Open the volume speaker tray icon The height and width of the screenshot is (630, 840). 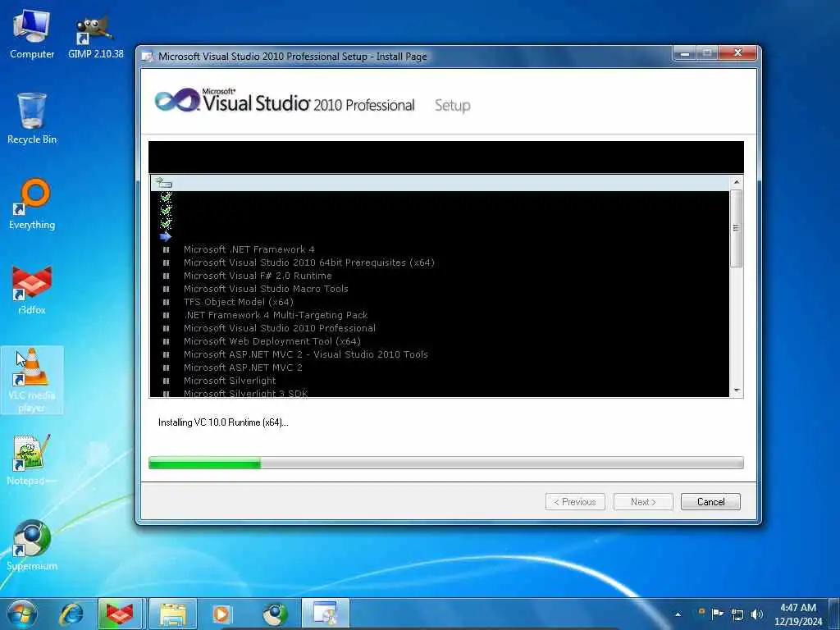(x=756, y=614)
